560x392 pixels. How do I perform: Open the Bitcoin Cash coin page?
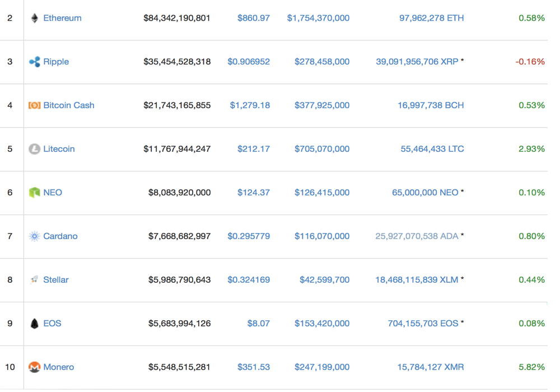(68, 105)
